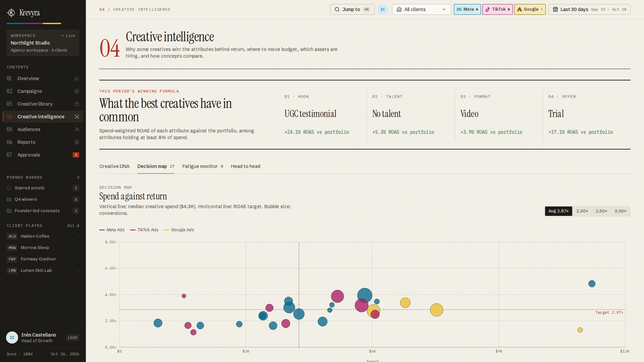Open the Lumen Skin Lab client plate
The width and height of the screenshot is (644, 362).
pos(43,270)
